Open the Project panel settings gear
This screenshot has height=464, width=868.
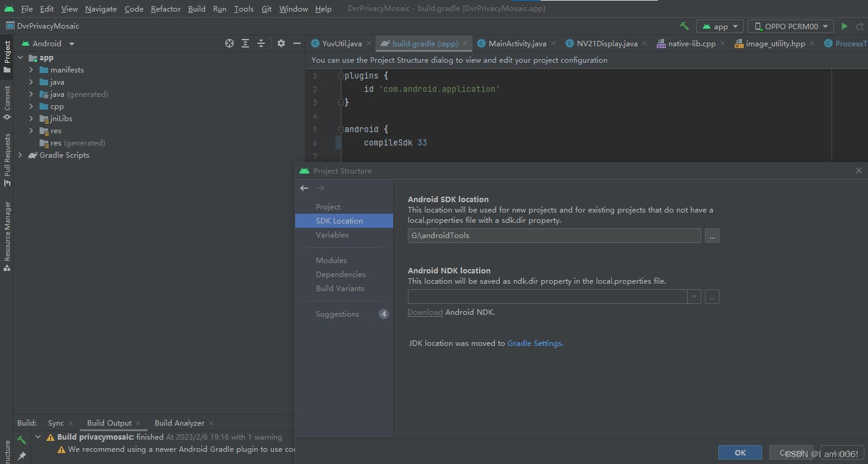coord(281,43)
